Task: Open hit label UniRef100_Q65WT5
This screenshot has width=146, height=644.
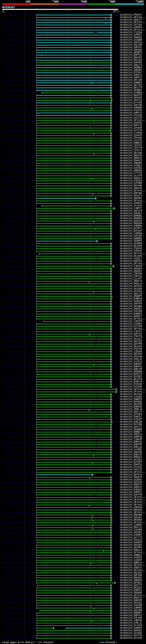Action: [x=131, y=53]
